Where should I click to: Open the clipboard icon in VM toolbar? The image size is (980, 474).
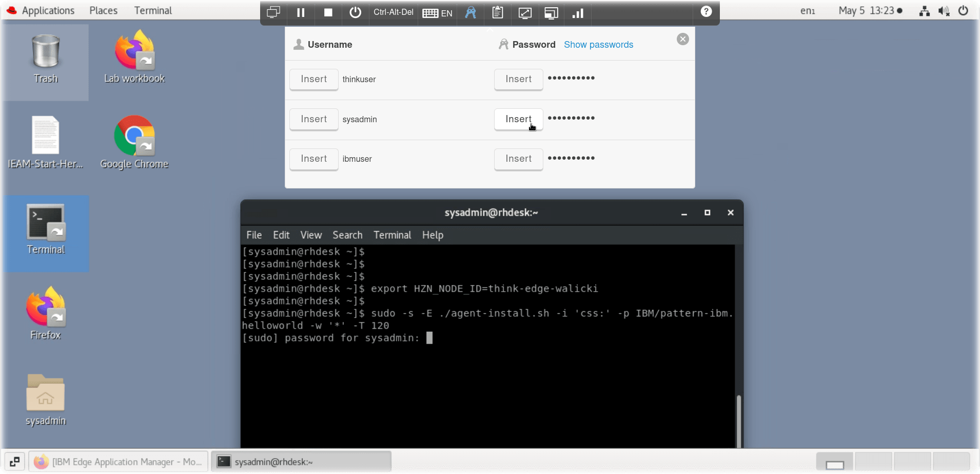(x=497, y=12)
